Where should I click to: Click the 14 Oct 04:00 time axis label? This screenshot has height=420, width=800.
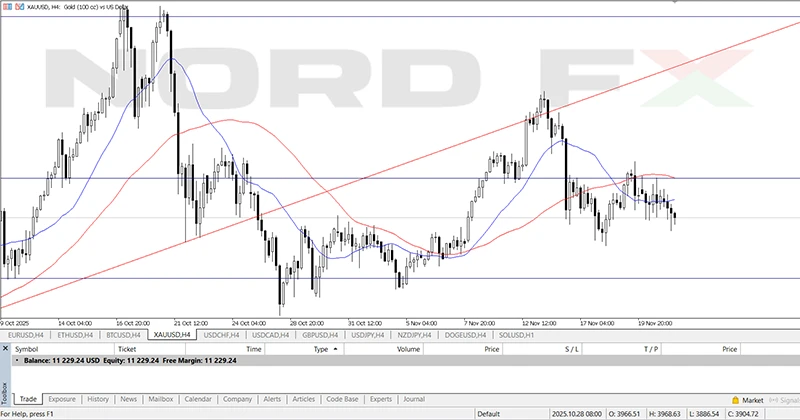pos(75,323)
